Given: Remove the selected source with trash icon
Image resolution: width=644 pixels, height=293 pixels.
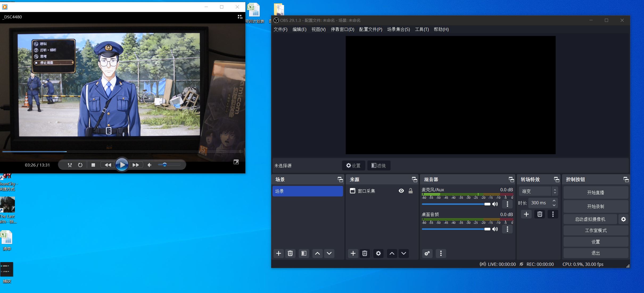Looking at the screenshot, I should pos(365,253).
